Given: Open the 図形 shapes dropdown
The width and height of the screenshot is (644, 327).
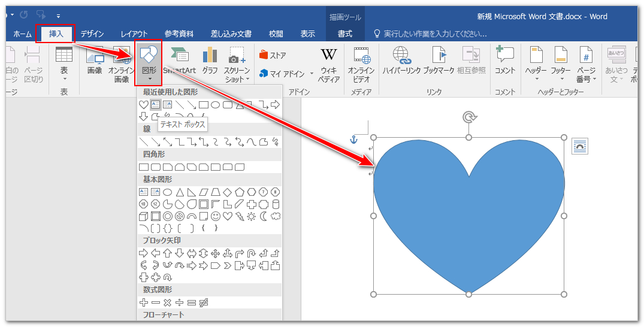Looking at the screenshot, I should 149,63.
